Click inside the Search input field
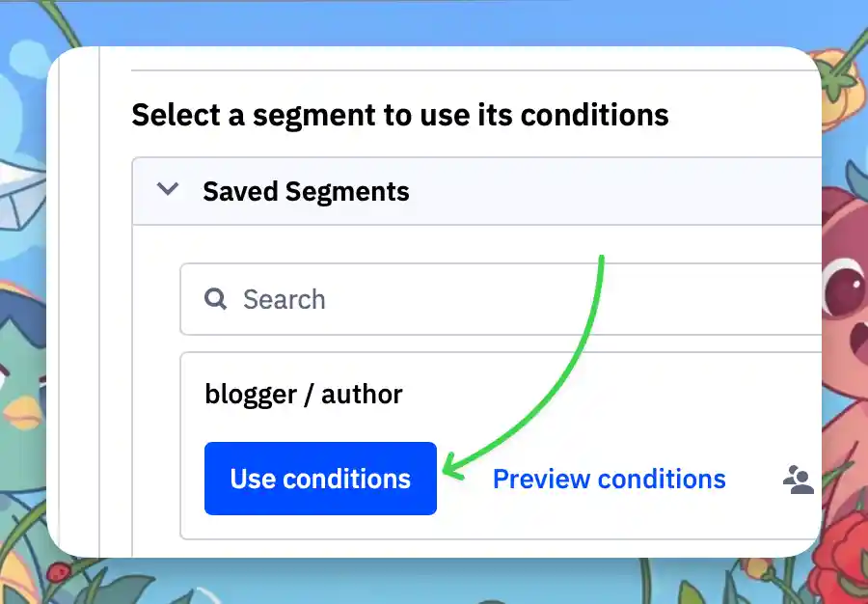868x604 pixels. click(x=386, y=299)
